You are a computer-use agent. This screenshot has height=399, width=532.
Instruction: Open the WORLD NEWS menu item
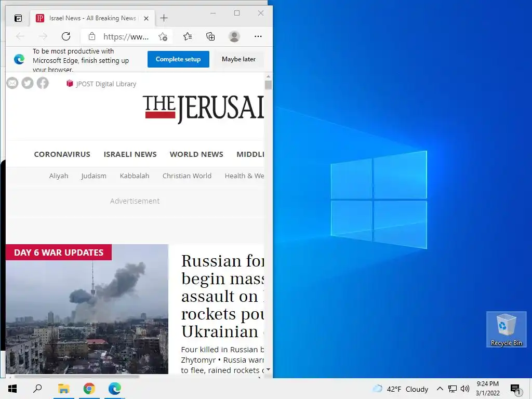pyautogui.click(x=196, y=154)
